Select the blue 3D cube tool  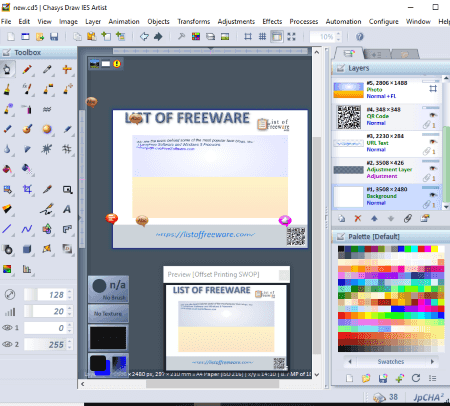point(27,249)
